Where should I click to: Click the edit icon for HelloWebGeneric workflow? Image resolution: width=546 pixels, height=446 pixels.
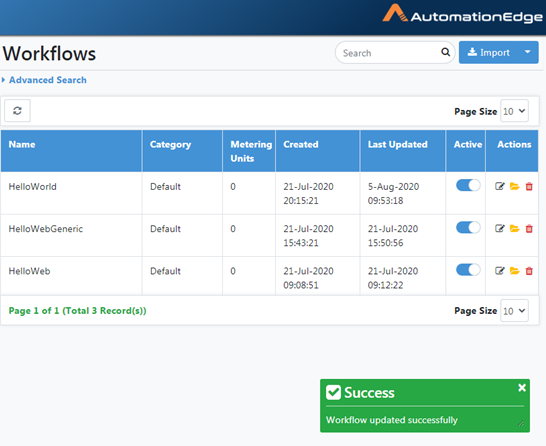click(x=499, y=228)
